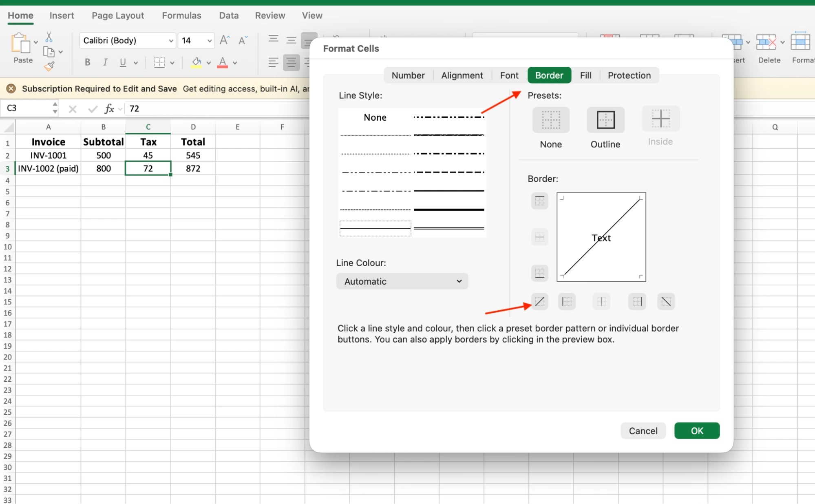Viewport: 815px width, 504px height.
Task: Click the Align Top icon
Action: point(273,40)
